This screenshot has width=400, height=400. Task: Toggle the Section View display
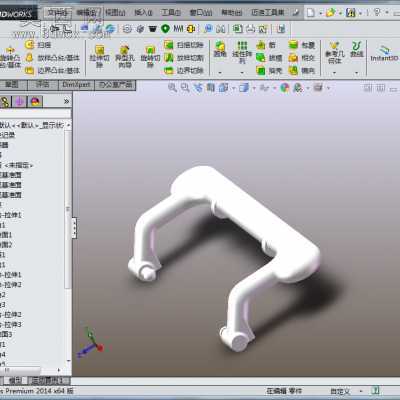tap(211, 88)
